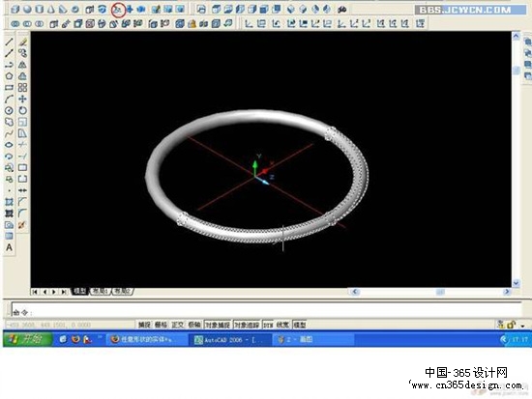The height and width of the screenshot is (399, 532).
Task: Open the Windows 开始 Start button
Action: (28, 339)
